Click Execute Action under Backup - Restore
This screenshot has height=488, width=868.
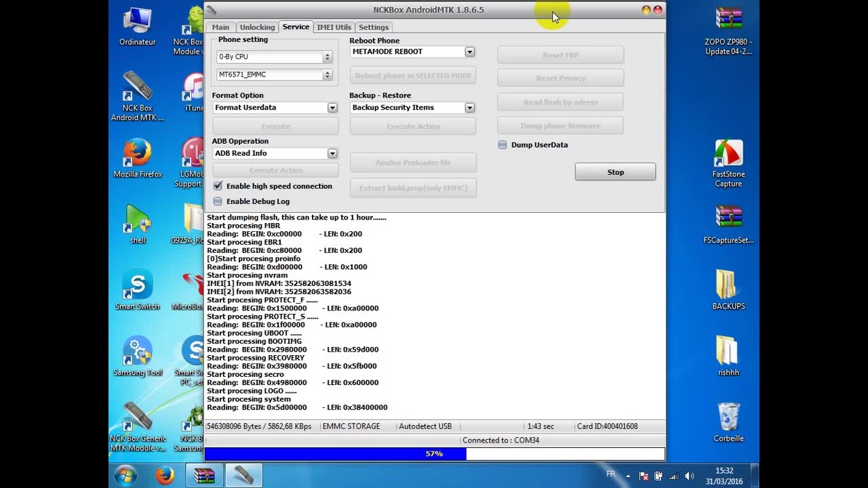coord(413,127)
